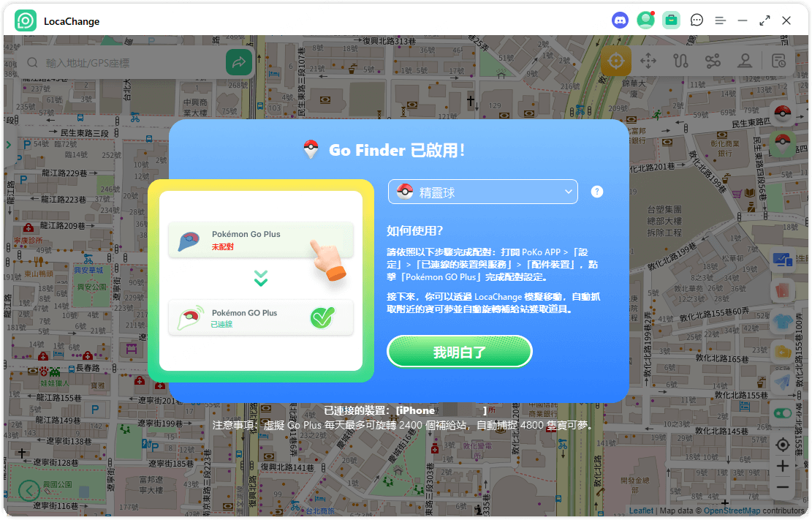This screenshot has height=520, width=812.
Task: Open the Discord community icon
Action: 620,20
